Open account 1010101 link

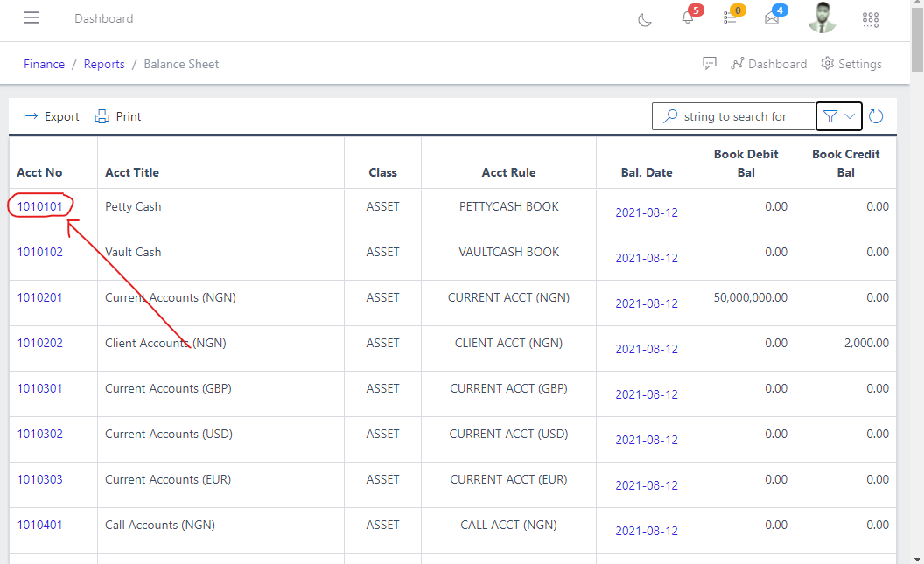[x=39, y=206]
